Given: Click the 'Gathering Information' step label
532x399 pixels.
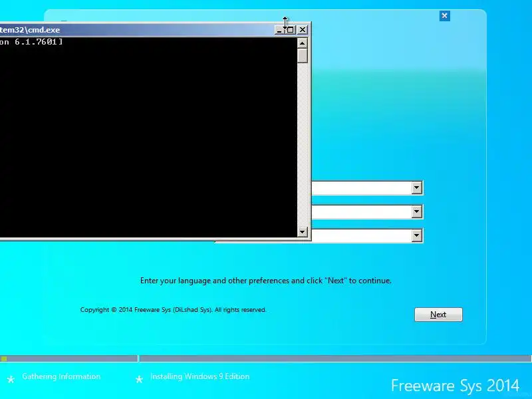Looking at the screenshot, I should point(61,376).
